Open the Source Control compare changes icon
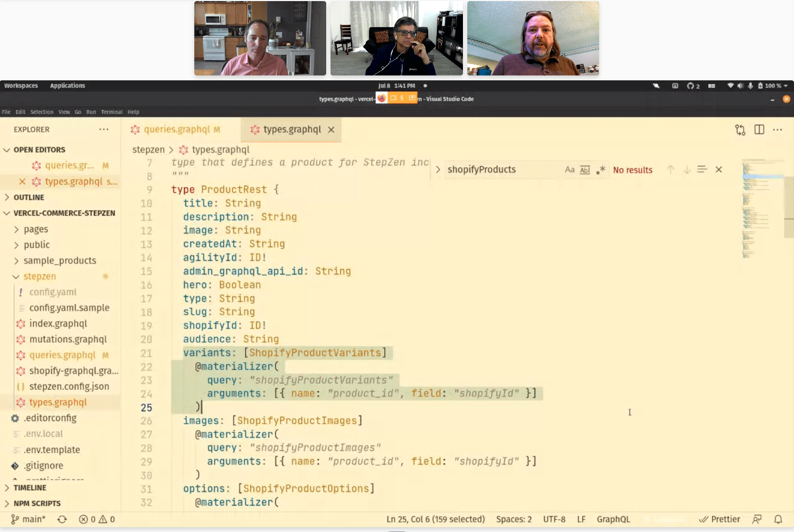This screenshot has width=794, height=532. click(x=740, y=130)
